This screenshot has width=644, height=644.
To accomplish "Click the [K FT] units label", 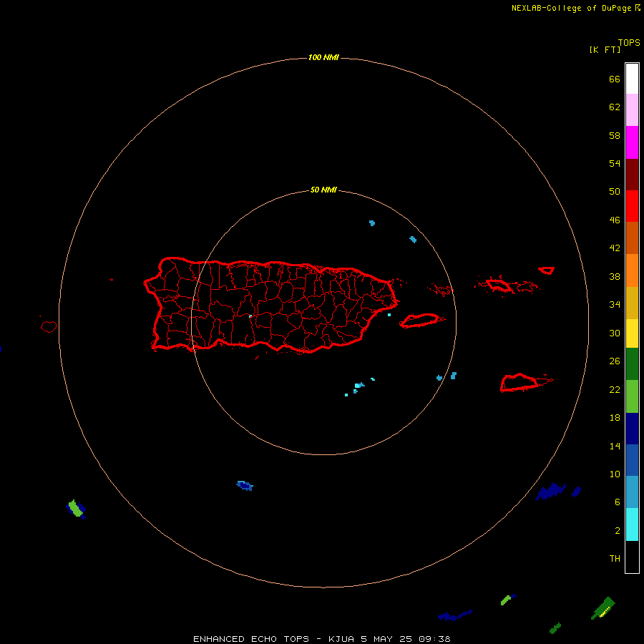I will pyautogui.click(x=605, y=50).
